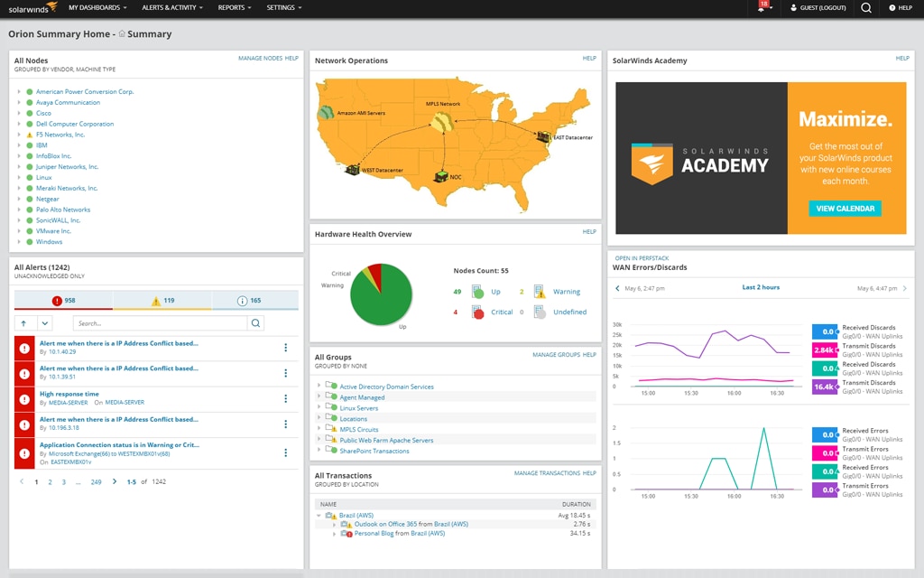Expand the American Power Conversion Corp. group
The width and height of the screenshot is (924, 578).
pyautogui.click(x=19, y=91)
